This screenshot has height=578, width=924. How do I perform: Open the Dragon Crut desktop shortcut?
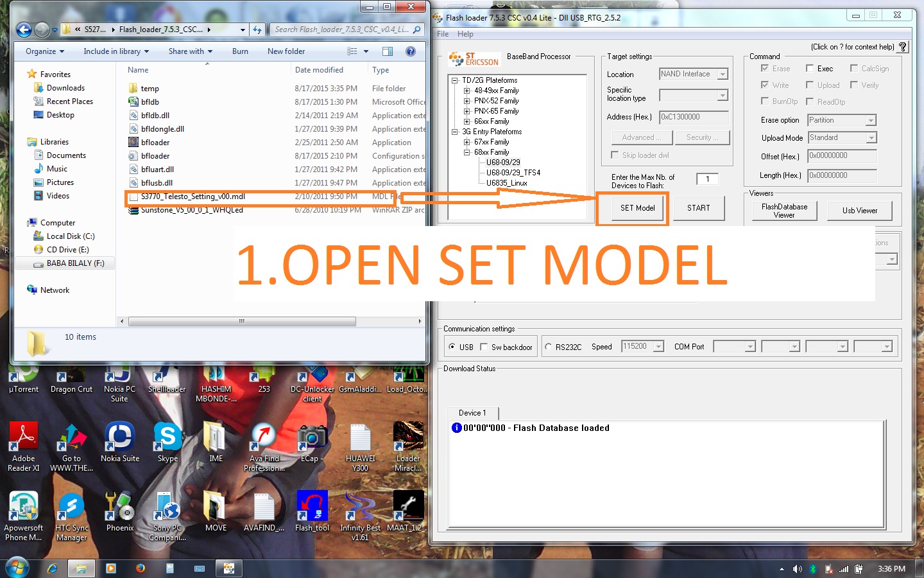click(71, 380)
